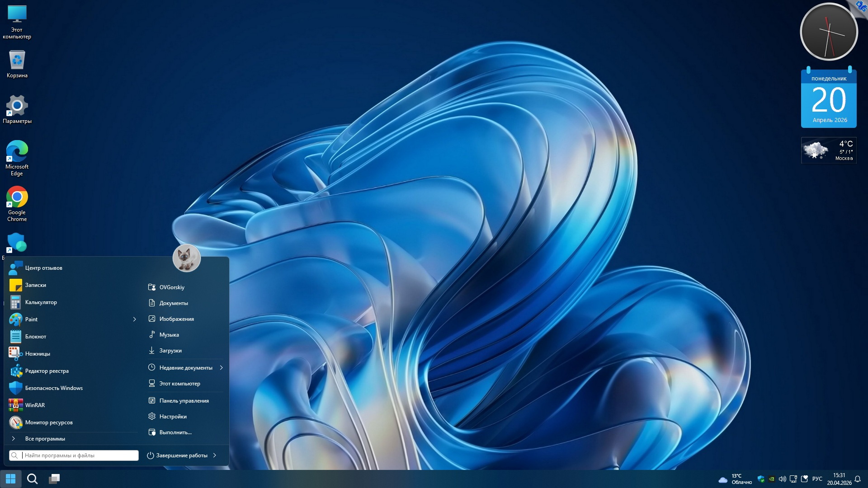This screenshot has width=868, height=488.
Task: Expand Недавние документы submenu
Action: [x=221, y=368]
